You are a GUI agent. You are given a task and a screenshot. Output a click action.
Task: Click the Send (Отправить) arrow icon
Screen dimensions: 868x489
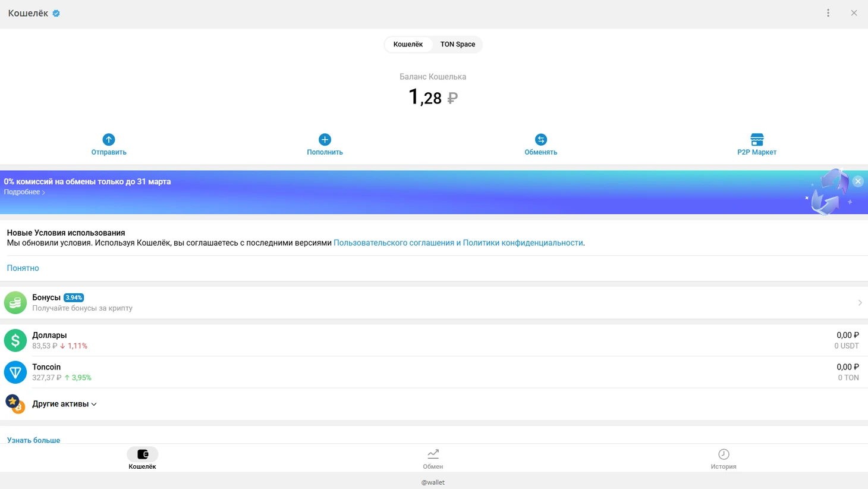pos(109,139)
